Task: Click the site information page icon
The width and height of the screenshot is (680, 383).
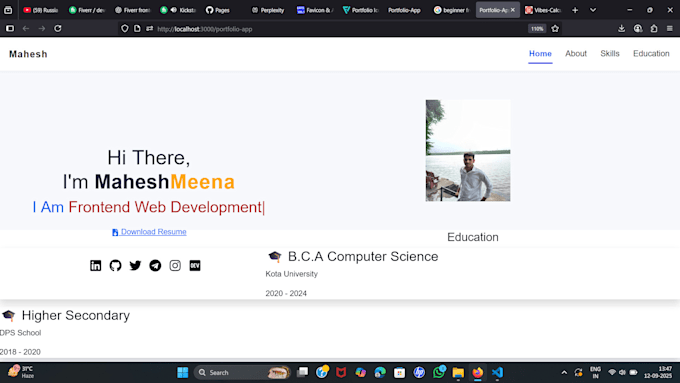Action: pyautogui.click(x=137, y=29)
